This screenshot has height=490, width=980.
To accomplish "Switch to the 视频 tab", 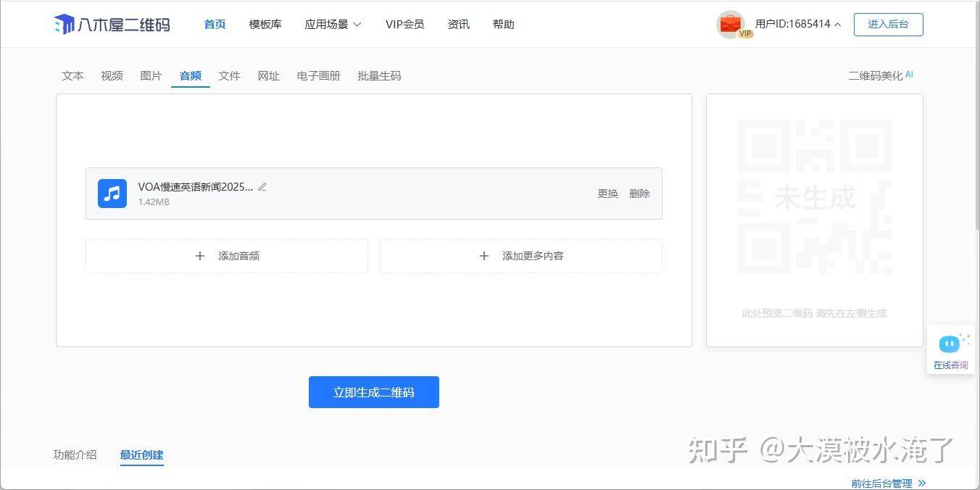I will (112, 76).
